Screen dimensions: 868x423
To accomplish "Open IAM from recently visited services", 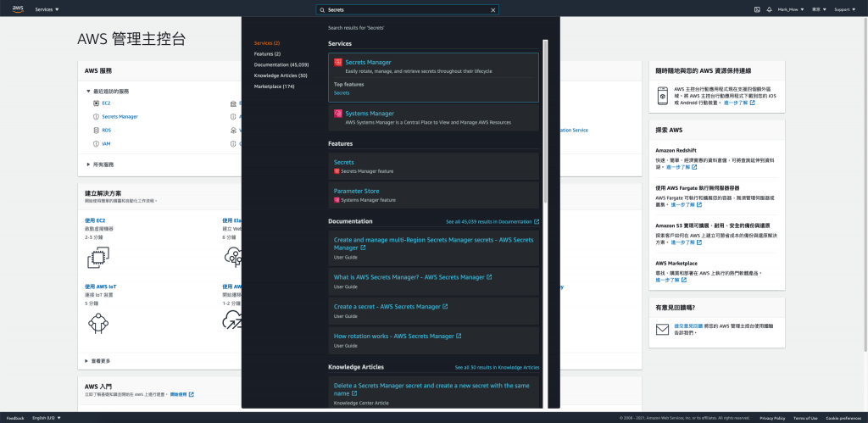I will [106, 144].
